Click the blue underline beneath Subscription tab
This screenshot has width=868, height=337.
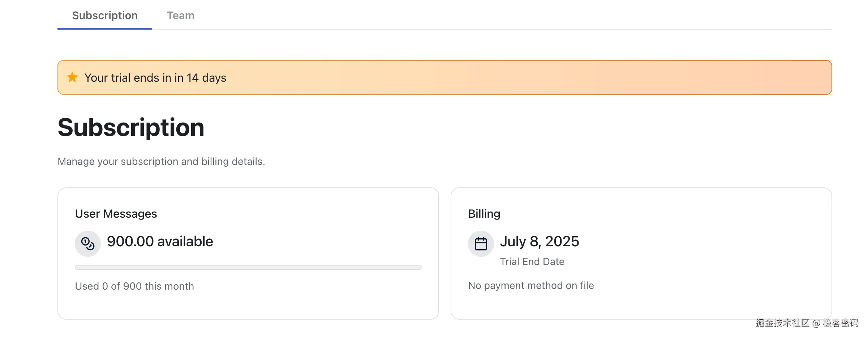(105, 29)
